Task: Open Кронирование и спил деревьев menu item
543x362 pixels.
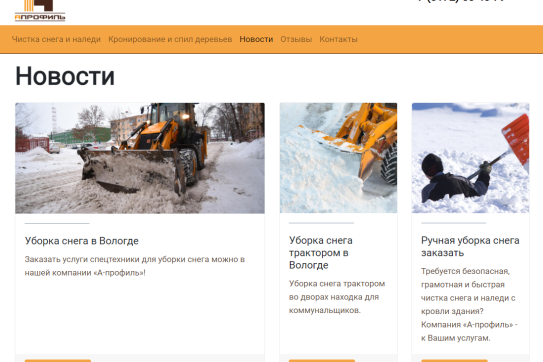Action: tap(170, 39)
